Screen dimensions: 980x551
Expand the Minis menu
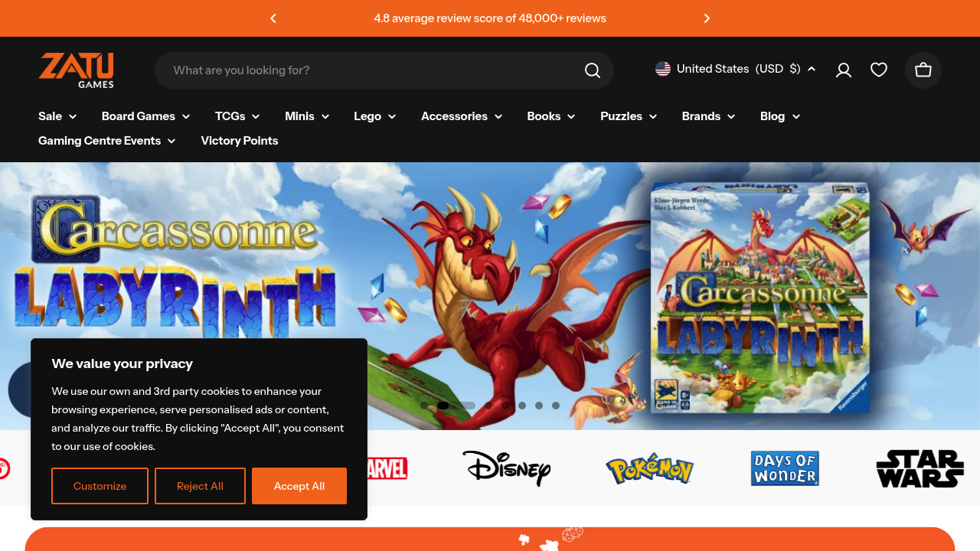pyautogui.click(x=307, y=116)
